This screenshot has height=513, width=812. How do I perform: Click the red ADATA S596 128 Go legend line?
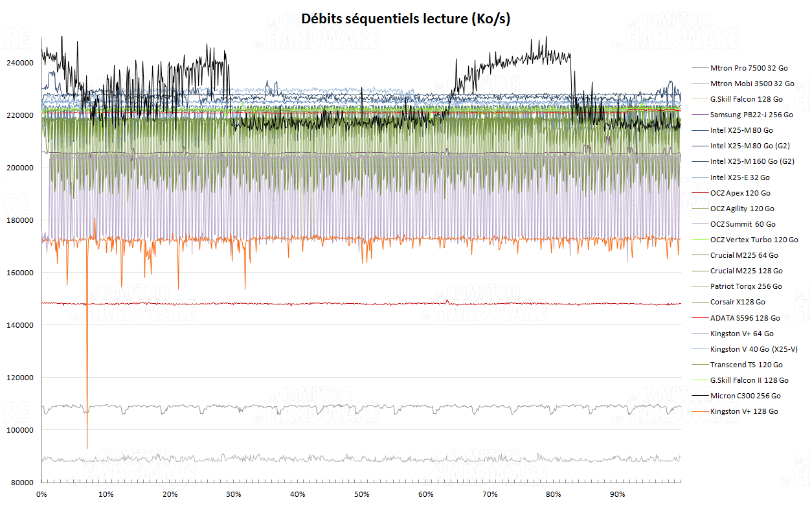coord(699,318)
